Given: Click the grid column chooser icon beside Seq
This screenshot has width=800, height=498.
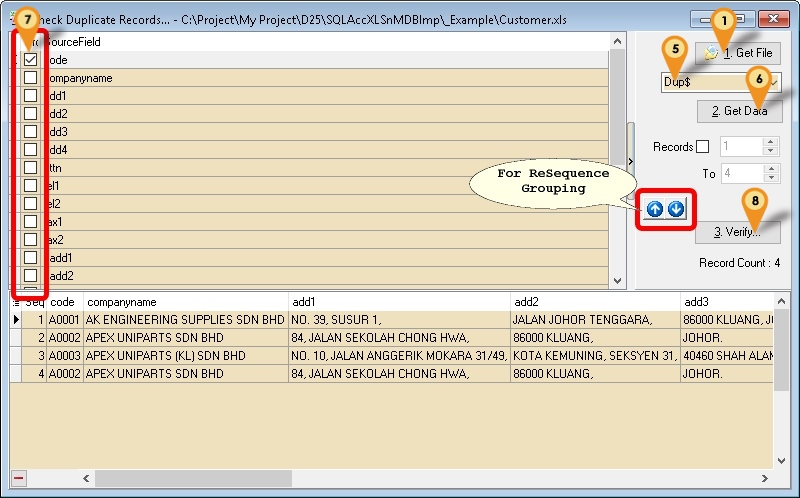Looking at the screenshot, I should pyautogui.click(x=16, y=301).
